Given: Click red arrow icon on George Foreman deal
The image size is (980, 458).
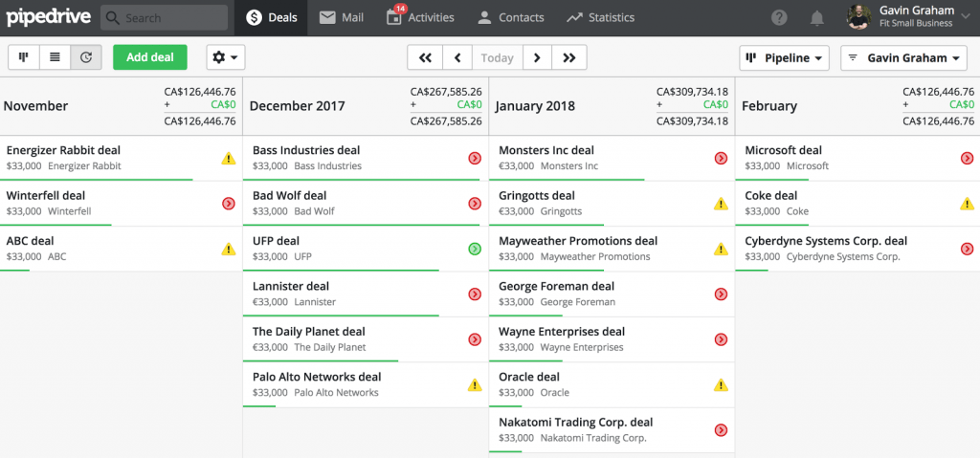Looking at the screenshot, I should [721, 294].
